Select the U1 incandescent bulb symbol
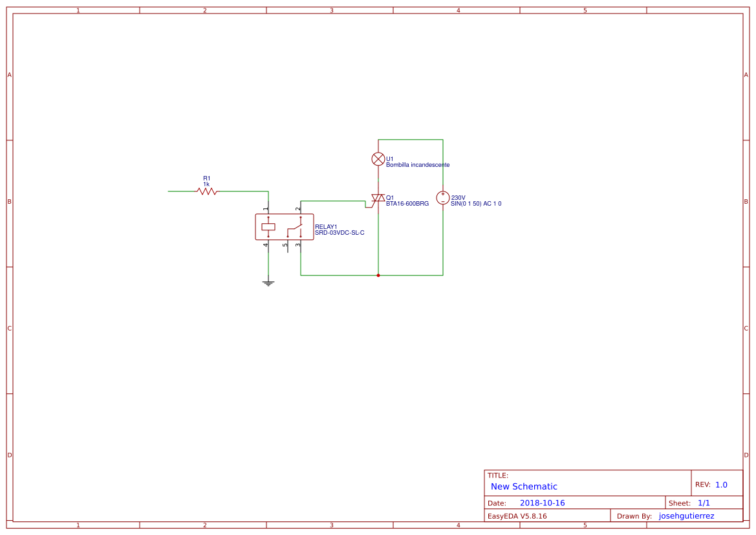The width and height of the screenshot is (756, 535). click(x=378, y=158)
